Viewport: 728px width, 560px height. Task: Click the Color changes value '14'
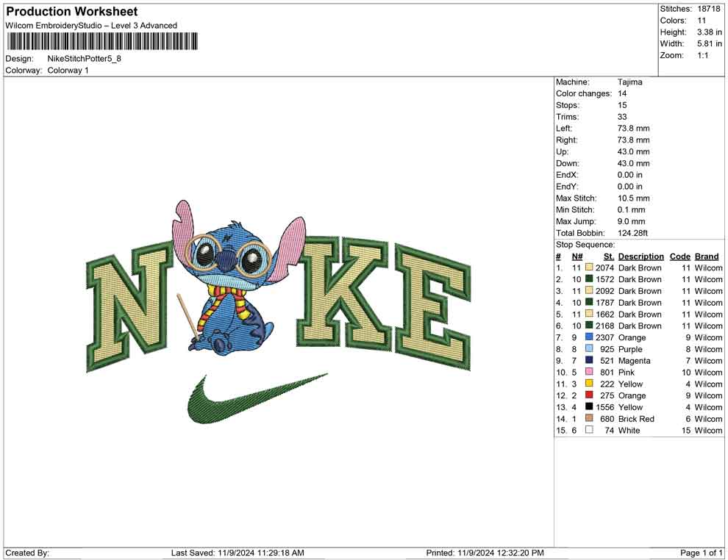pos(621,94)
